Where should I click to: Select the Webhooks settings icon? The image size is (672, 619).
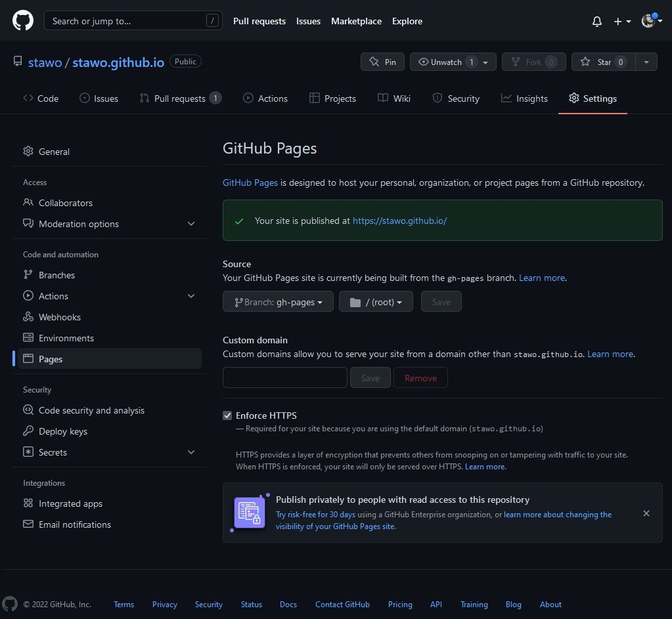[28, 317]
